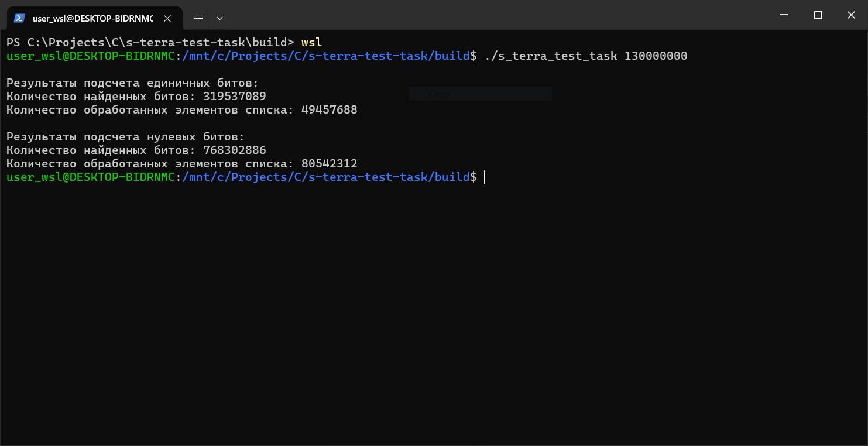Close the user_wsl terminal tab
The height and width of the screenshot is (446, 868).
point(167,19)
